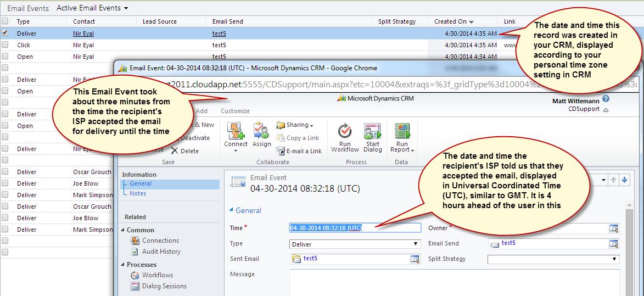Viewport: 644px width, 296px height.
Task: Sort by Created On column header
Action: [x=454, y=21]
